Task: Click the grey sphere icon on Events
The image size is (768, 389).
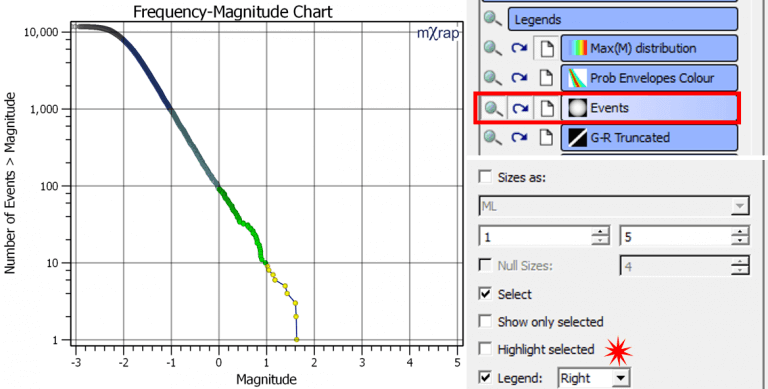Action: click(577, 108)
